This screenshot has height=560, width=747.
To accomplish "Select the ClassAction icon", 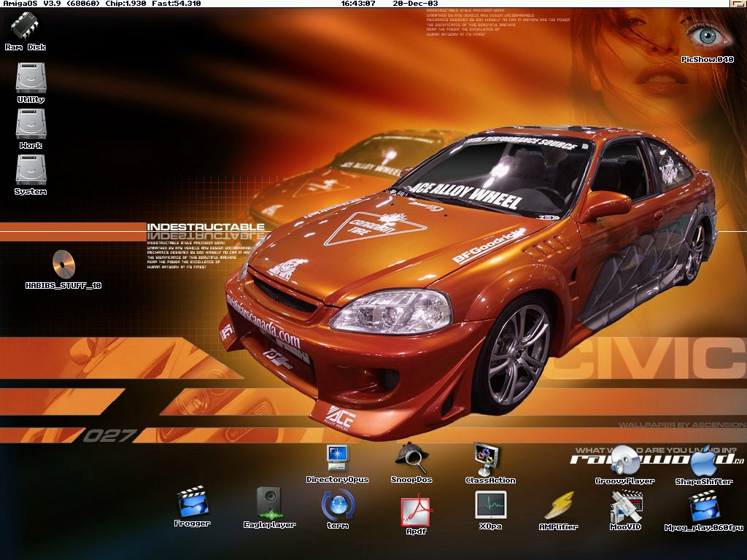I will 486,459.
